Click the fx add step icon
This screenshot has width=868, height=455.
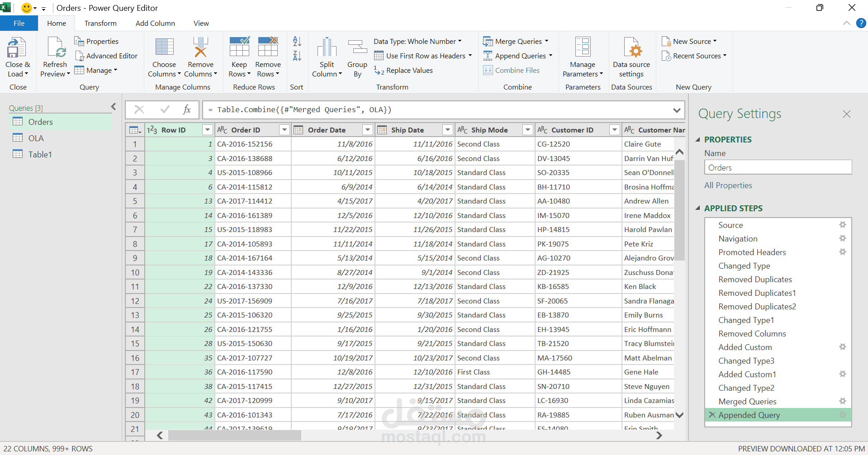pyautogui.click(x=187, y=109)
